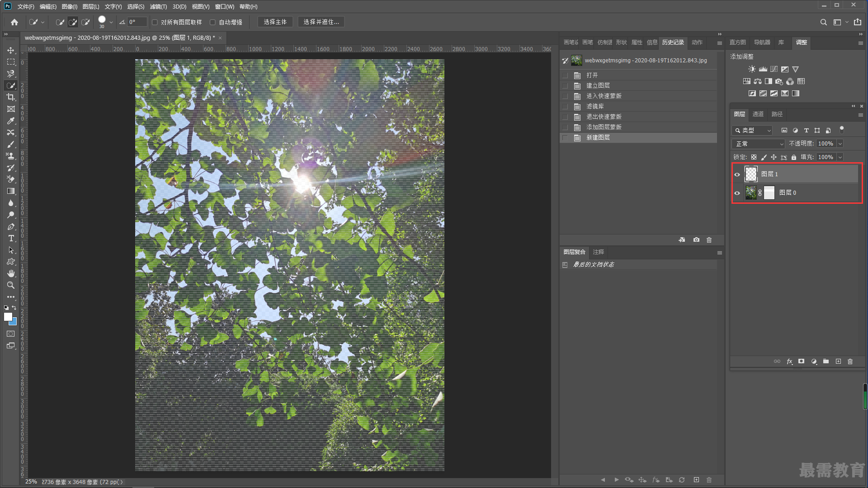Screen dimensions: 868x488
Task: Click the Home icon in options bar
Action: pos(14,22)
